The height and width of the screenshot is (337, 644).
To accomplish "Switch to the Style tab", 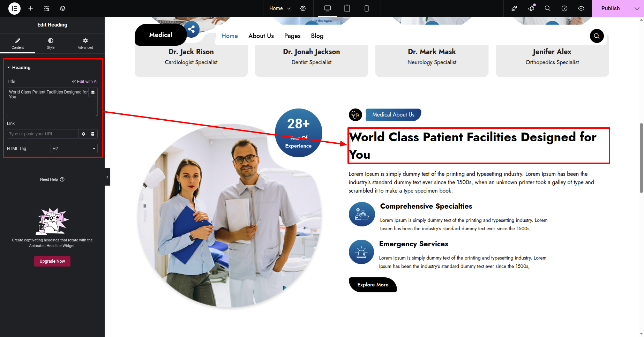I will click(x=51, y=43).
